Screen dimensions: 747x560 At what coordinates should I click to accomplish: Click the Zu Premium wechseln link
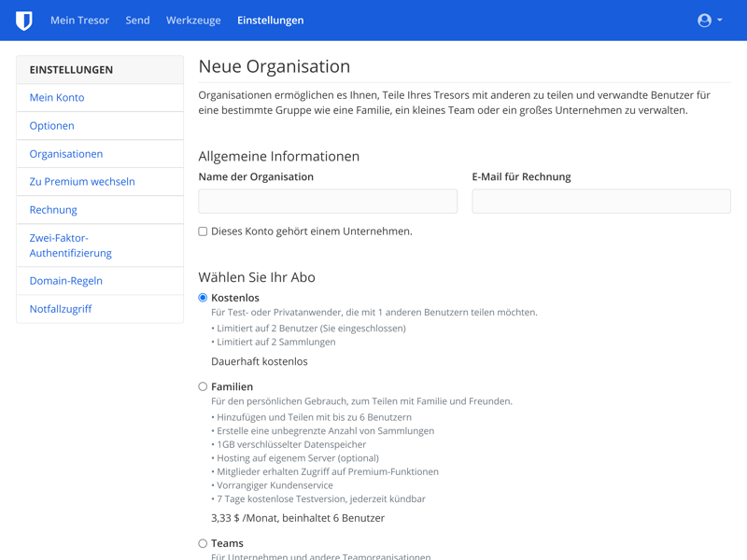(82, 182)
